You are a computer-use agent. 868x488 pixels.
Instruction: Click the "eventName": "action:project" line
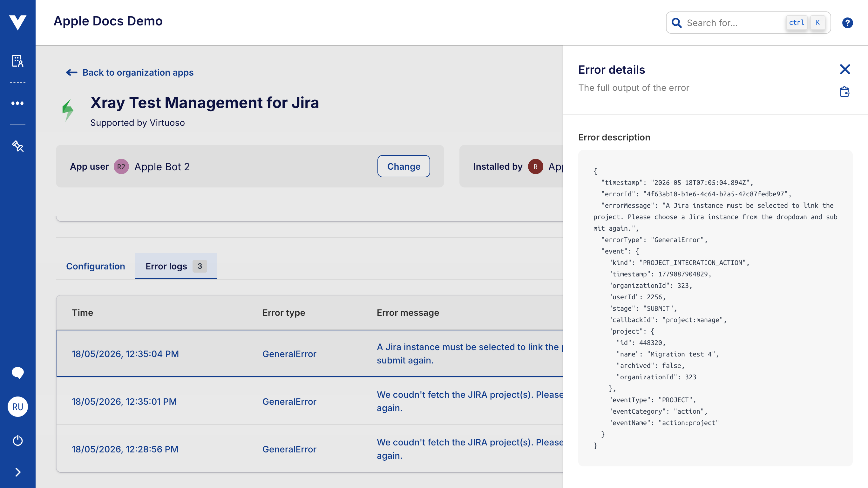tap(664, 423)
